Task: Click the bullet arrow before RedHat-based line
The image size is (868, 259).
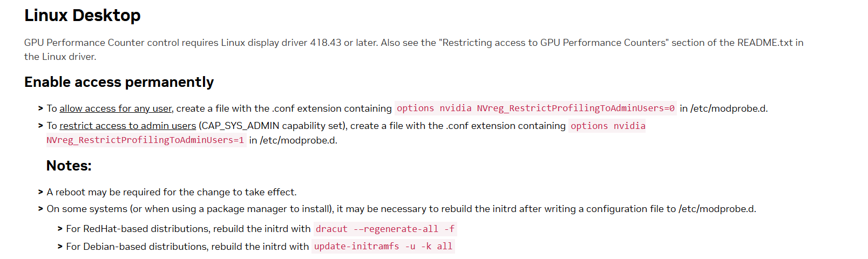Action: coord(60,229)
